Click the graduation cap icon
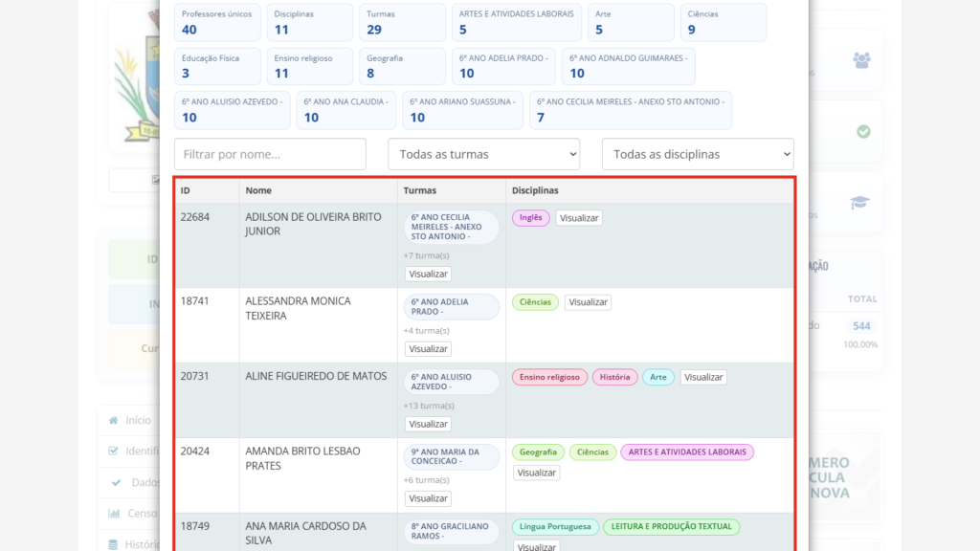The height and width of the screenshot is (551, 980). 860,202
